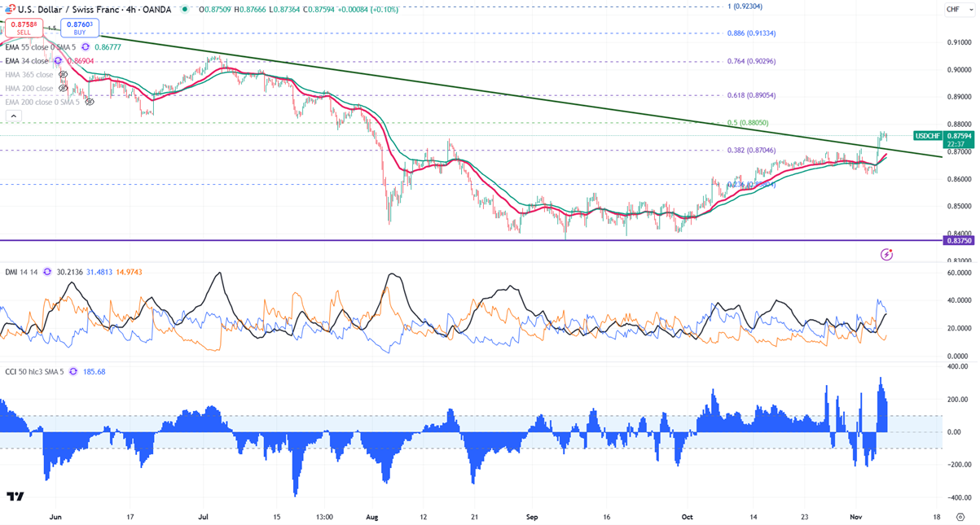980x525 pixels.
Task: Click the 0.83750 horizontal line label
Action: 959,240
